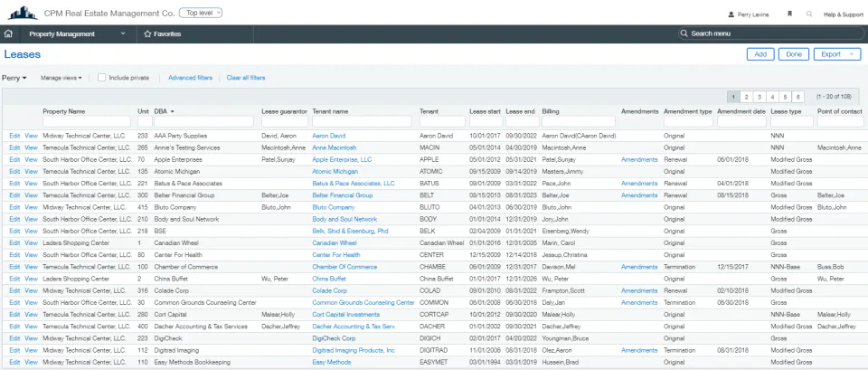Expand the Property Management menu

[x=78, y=33]
